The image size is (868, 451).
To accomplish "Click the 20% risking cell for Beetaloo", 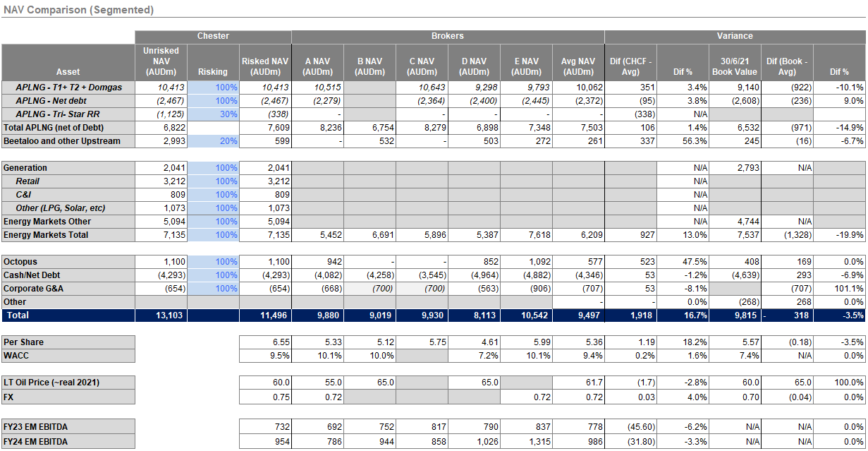I will pos(213,141).
